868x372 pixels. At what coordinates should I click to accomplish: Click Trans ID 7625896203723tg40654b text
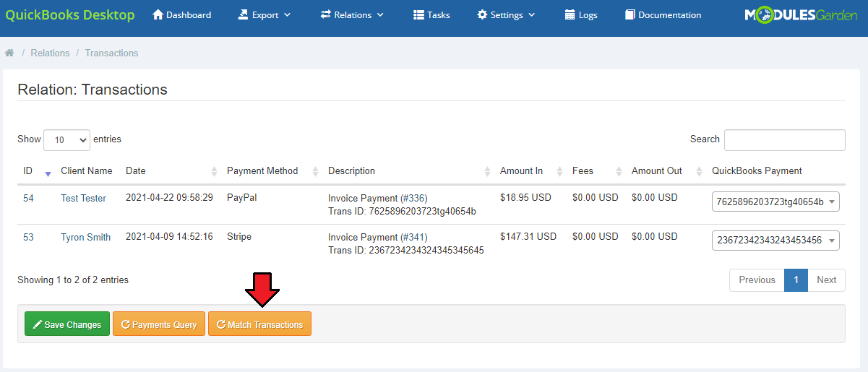point(402,212)
